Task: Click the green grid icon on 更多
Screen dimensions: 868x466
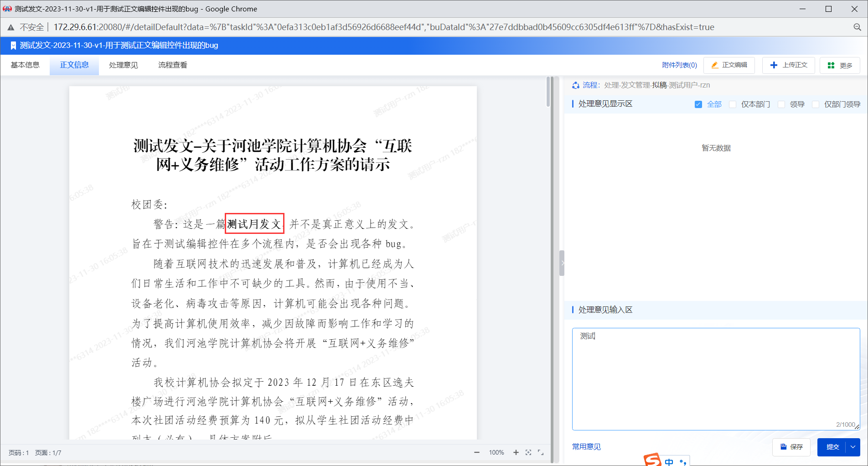Action: coord(831,66)
